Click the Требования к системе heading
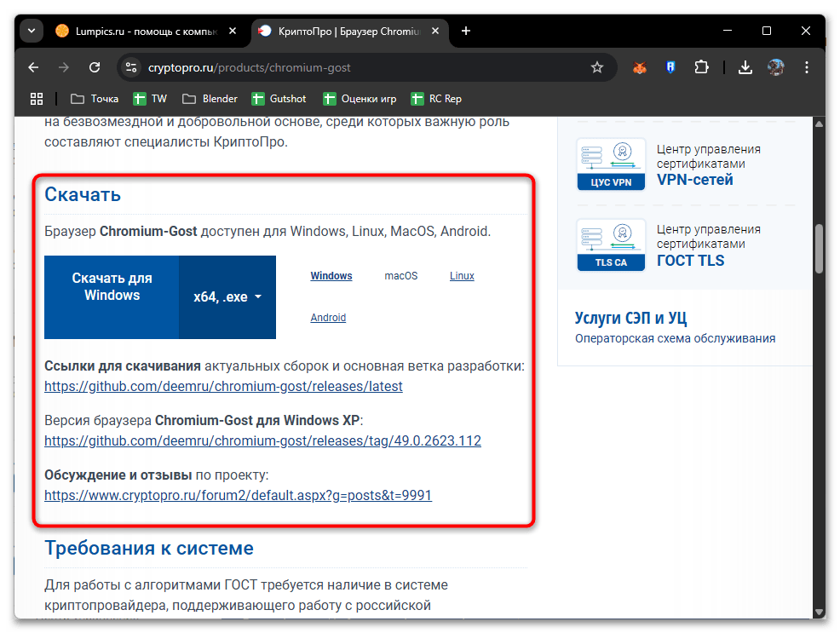840x633 pixels. coord(149,548)
